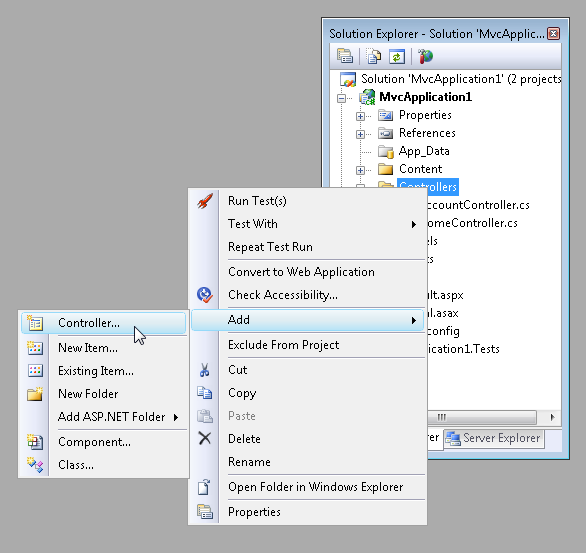The image size is (586, 553).
Task: Click the Refresh toolbar icon
Action: [x=397, y=56]
